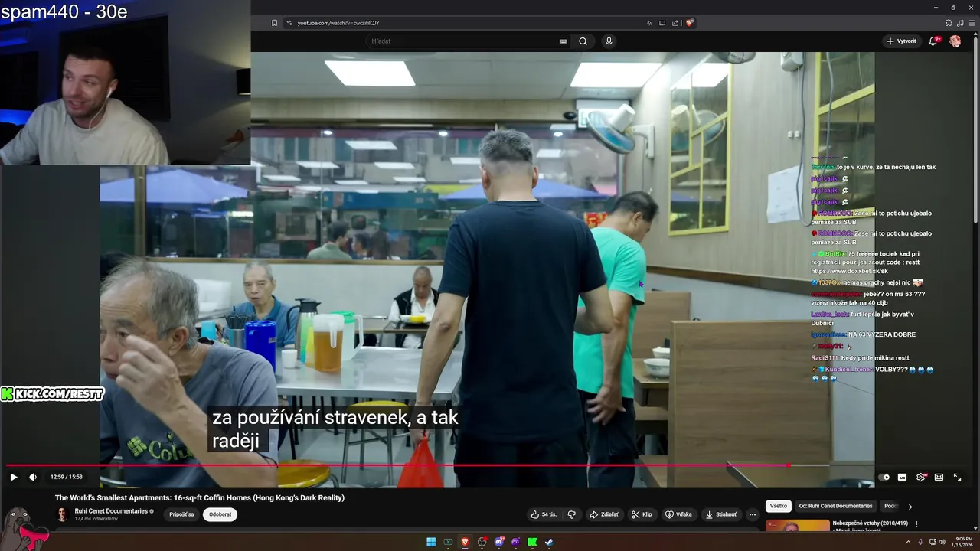Image resolution: width=980 pixels, height=551 pixels.
Task: Open the YouTube notifications bell
Action: [x=933, y=41]
